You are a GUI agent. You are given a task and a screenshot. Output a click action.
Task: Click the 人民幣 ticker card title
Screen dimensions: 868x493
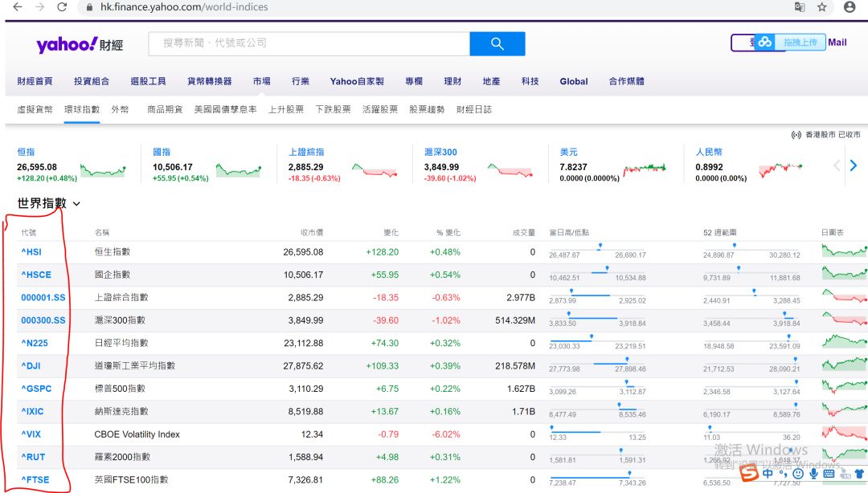point(709,152)
